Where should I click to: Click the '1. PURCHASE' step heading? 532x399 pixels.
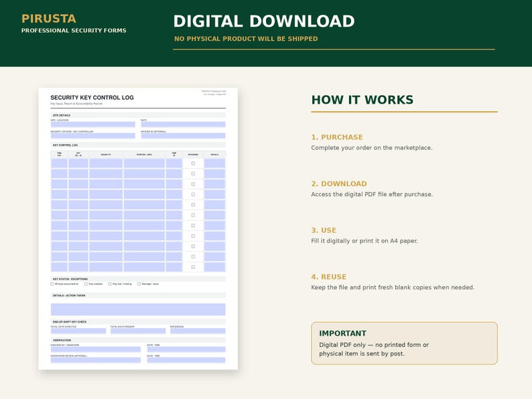[x=337, y=137]
